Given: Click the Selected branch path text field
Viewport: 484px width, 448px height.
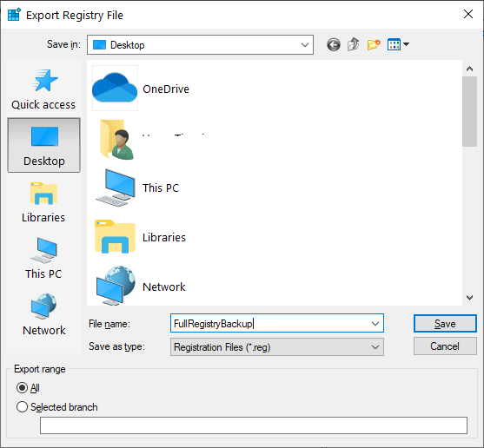Looking at the screenshot, I should (254, 425).
